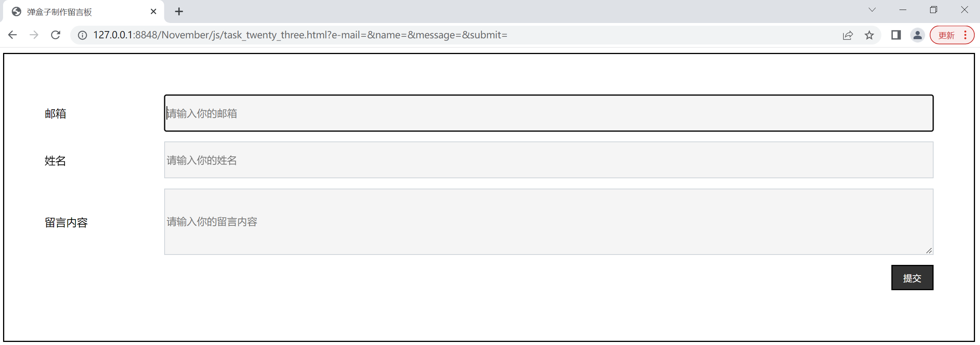Focus the 邮箱 email input field
Image resolution: width=980 pixels, height=345 pixels.
coord(549,113)
